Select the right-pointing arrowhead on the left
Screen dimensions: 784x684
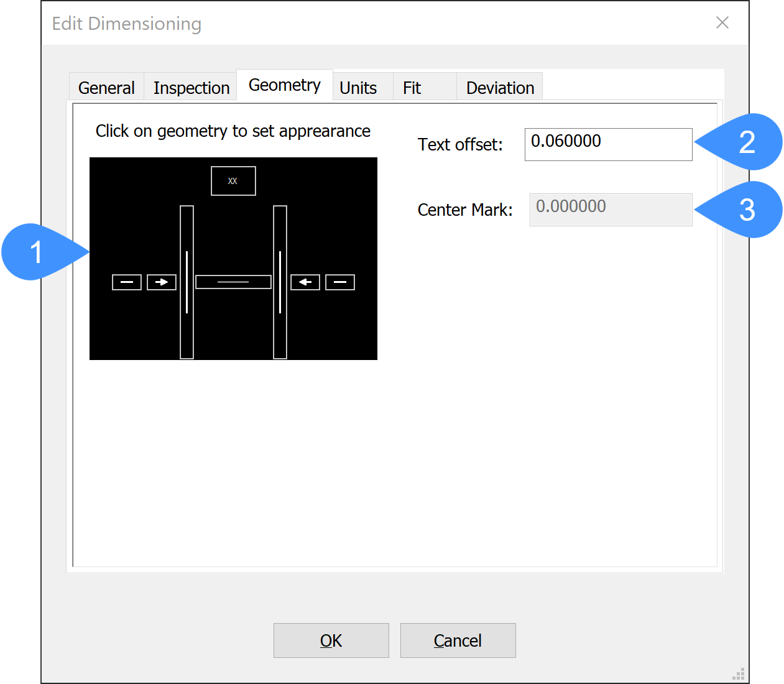coord(162,282)
